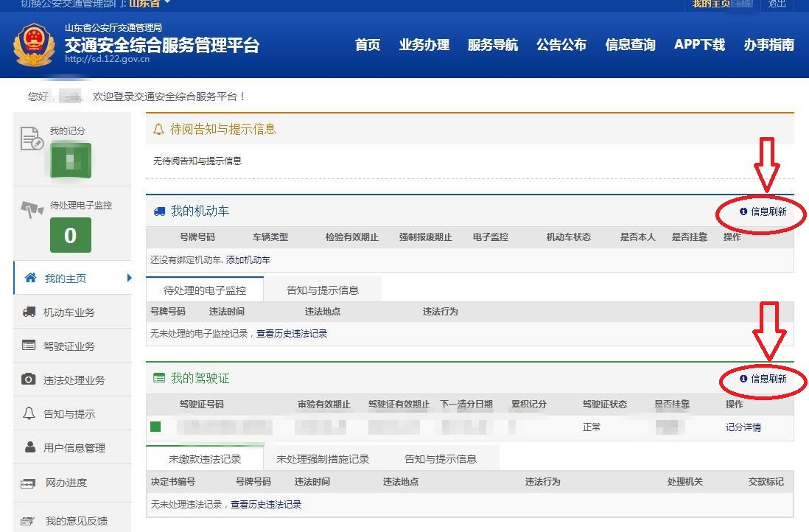809x532 pixels.
Task: Select the bell icon next to 告知与提示
Action: point(31,414)
